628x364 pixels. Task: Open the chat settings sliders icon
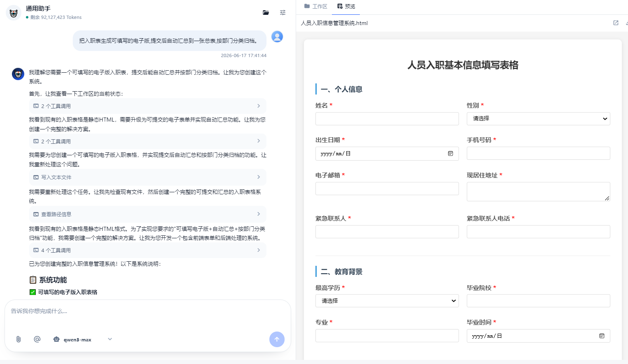283,13
